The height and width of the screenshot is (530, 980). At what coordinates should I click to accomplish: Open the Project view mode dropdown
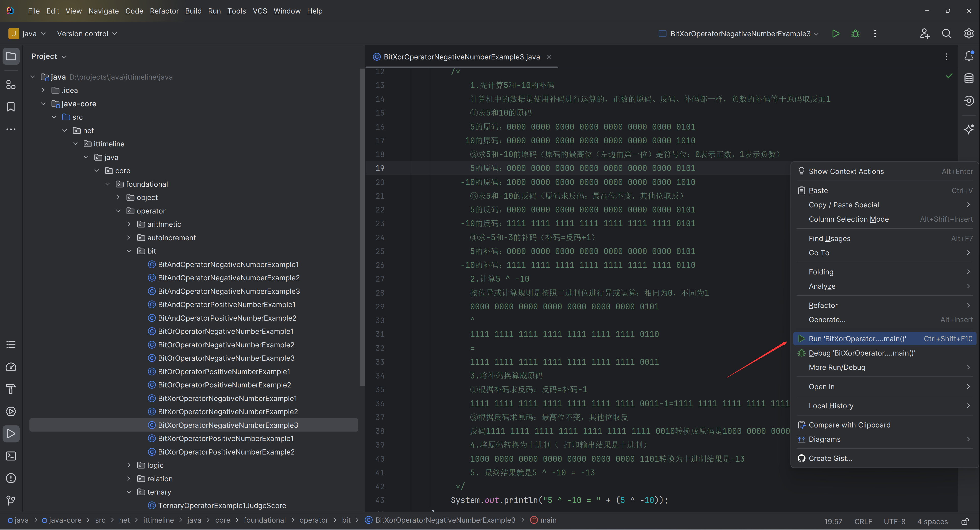(x=49, y=56)
